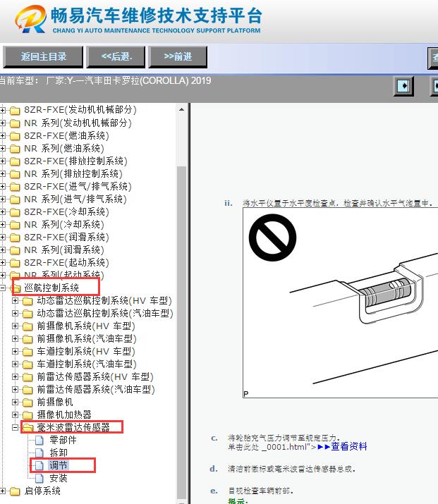
Task: Click folder icon of 8ZR-FXE(润滑系统)
Action: pos(15,238)
